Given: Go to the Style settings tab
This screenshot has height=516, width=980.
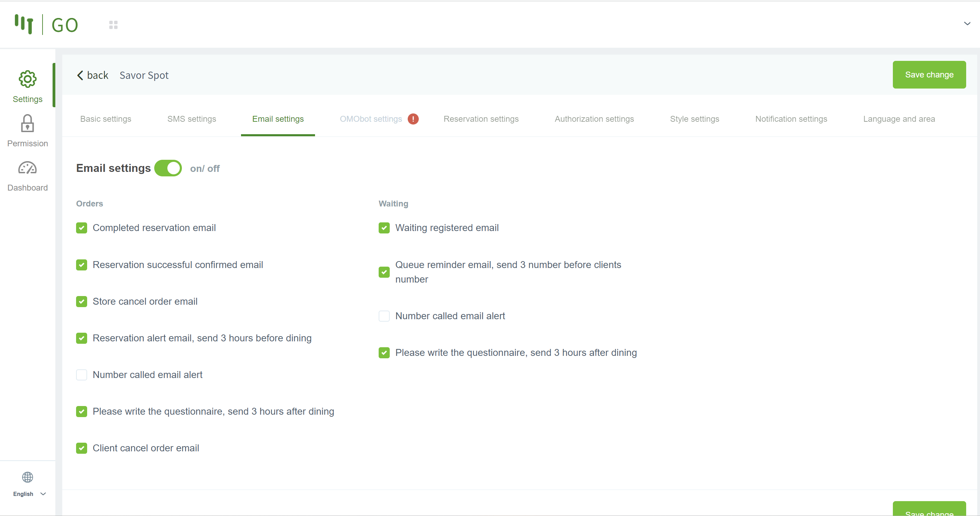Looking at the screenshot, I should pos(694,119).
